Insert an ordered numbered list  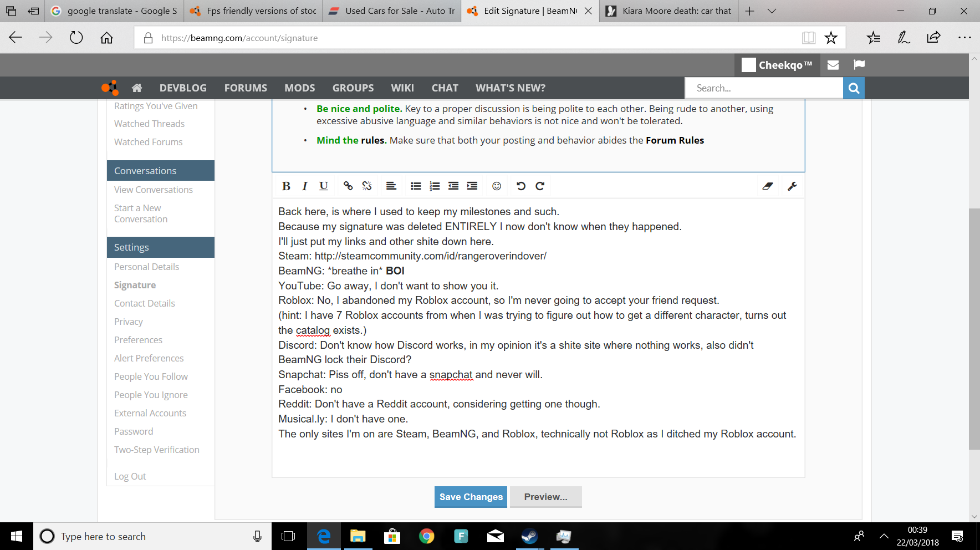point(435,186)
